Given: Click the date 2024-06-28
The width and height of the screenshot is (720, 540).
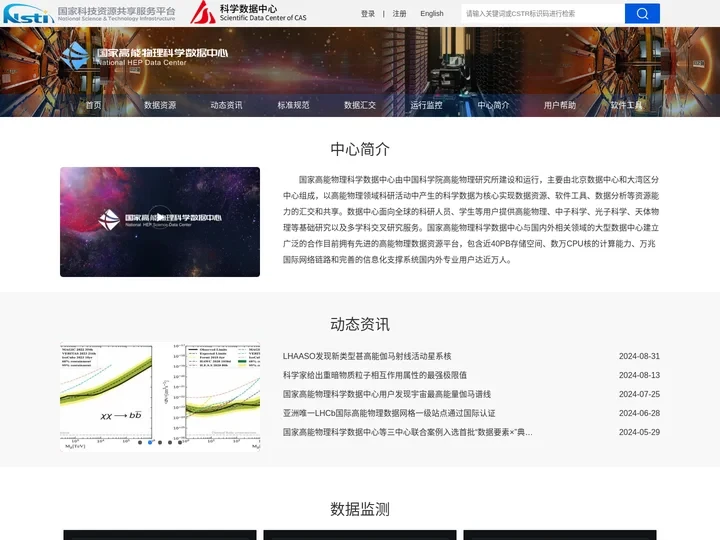Looking at the screenshot, I should point(639,413).
